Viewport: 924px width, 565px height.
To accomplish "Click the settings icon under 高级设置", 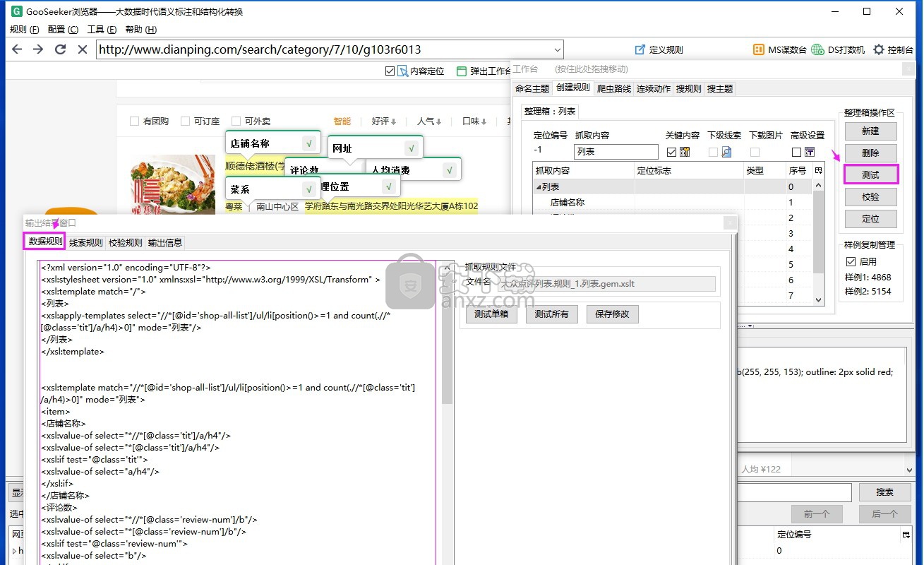I will pyautogui.click(x=809, y=152).
